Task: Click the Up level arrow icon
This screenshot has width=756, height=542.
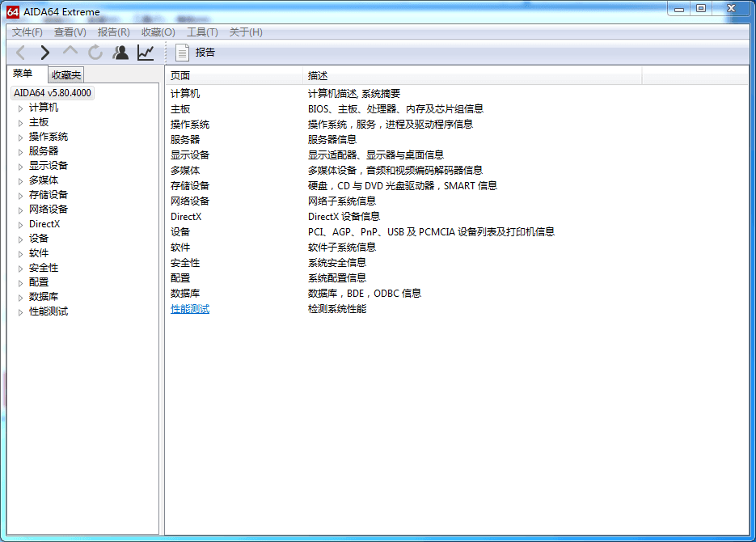Action: click(70, 53)
